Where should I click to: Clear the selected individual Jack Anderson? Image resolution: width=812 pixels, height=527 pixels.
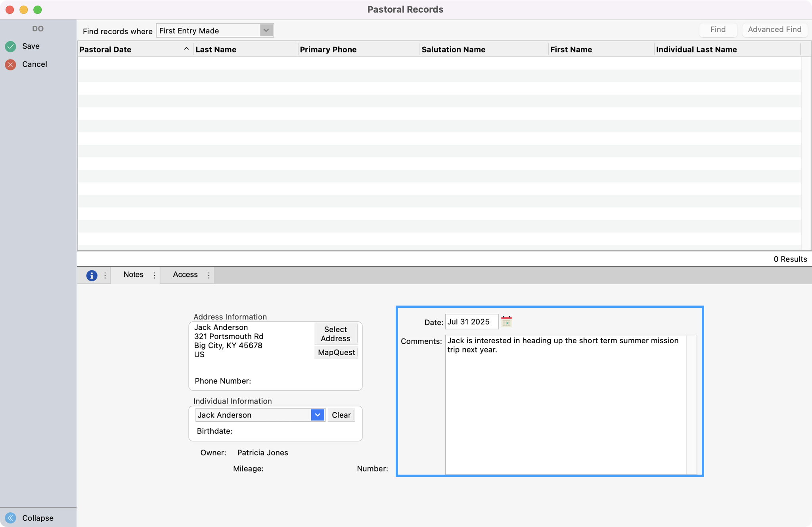[x=341, y=415]
